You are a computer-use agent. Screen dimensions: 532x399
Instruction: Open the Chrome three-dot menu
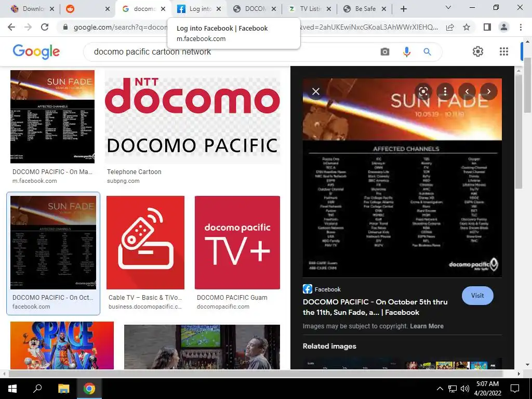tap(521, 27)
